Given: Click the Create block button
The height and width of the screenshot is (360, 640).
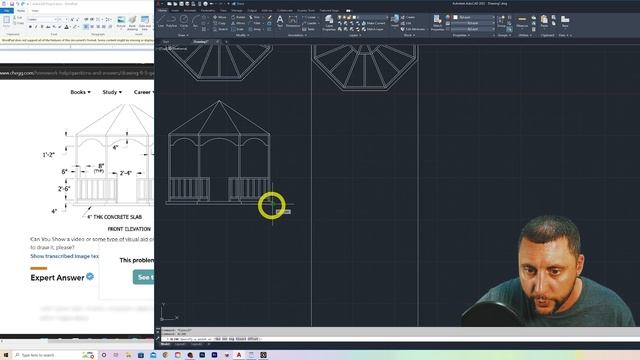Looking at the screenshot, I should (x=408, y=17).
